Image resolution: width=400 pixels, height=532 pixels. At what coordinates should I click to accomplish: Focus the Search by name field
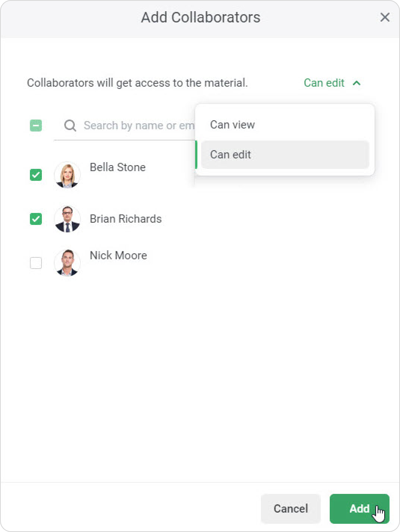click(124, 126)
